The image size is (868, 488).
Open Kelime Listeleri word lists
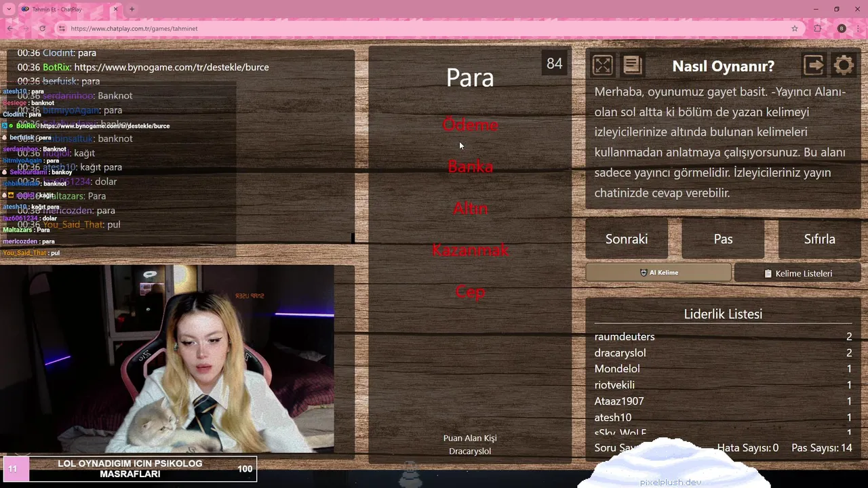[x=797, y=273]
